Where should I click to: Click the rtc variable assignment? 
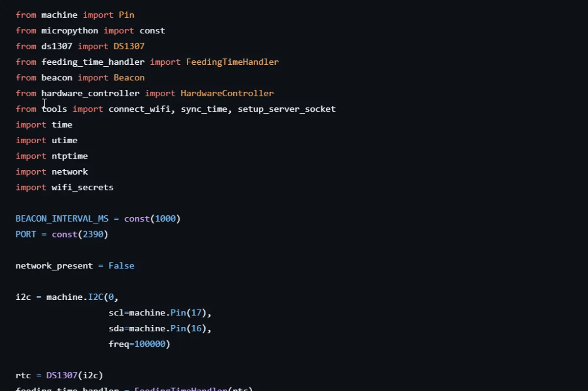click(23, 376)
